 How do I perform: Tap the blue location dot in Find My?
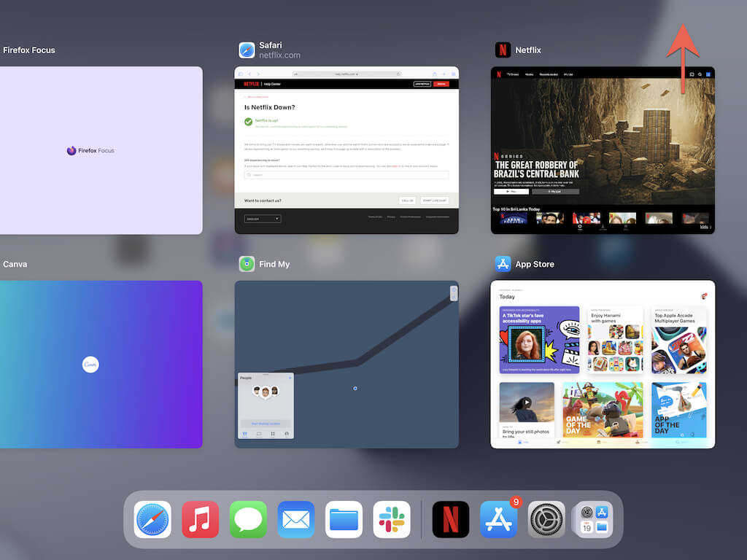(355, 389)
